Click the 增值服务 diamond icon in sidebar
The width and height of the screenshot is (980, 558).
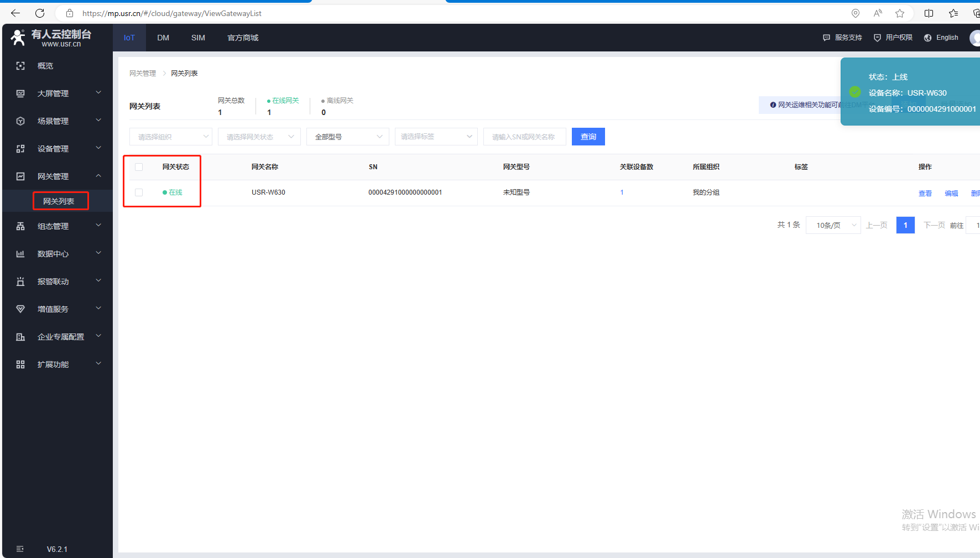point(20,309)
